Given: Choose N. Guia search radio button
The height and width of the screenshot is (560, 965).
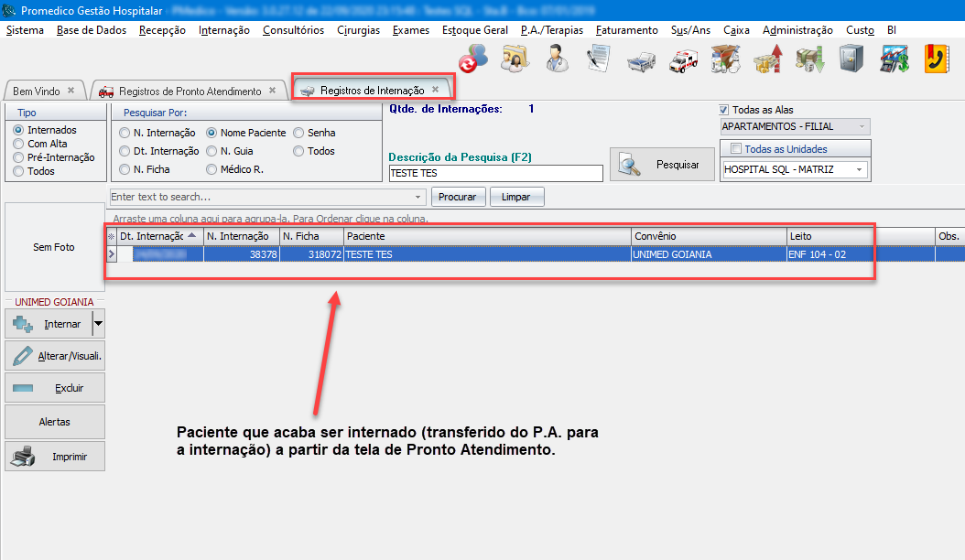Looking at the screenshot, I should (211, 151).
